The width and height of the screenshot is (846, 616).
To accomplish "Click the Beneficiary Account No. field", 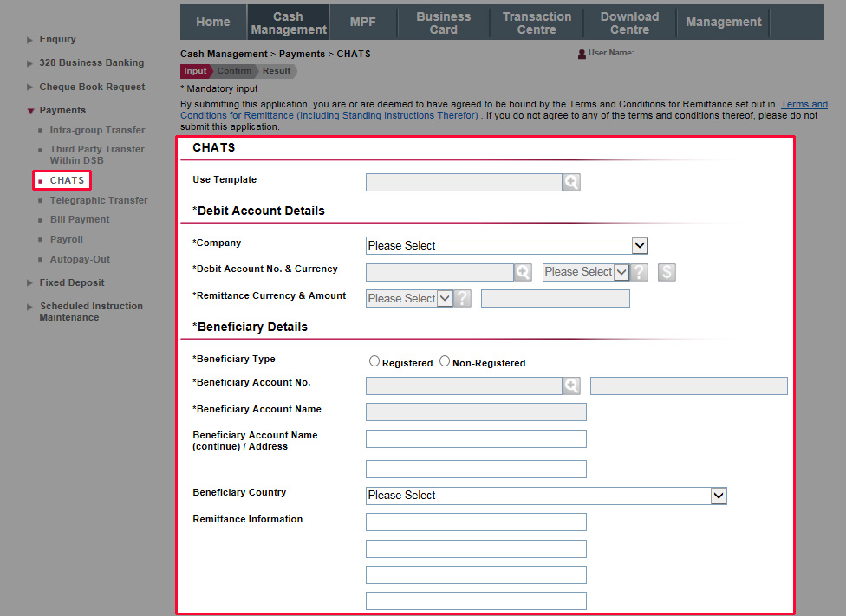I will click(x=464, y=386).
